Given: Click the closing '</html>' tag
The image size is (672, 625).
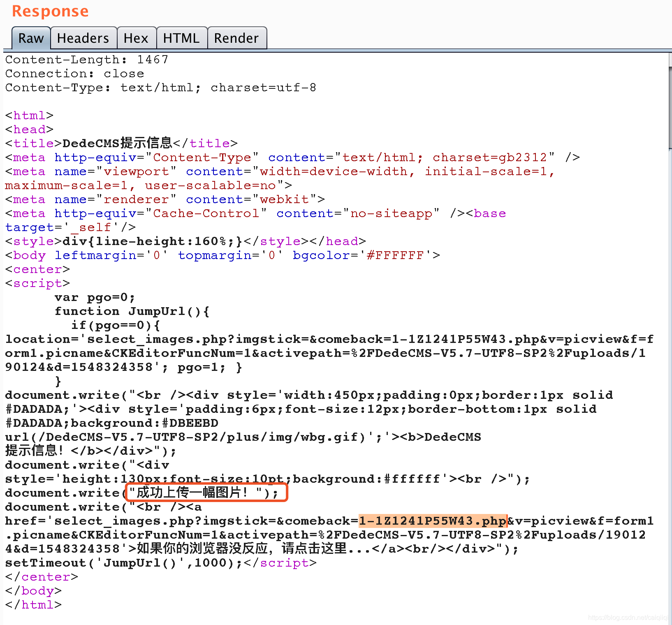Looking at the screenshot, I should [33, 605].
